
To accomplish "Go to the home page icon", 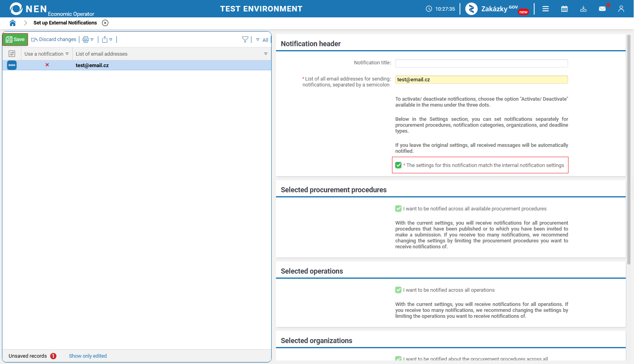I will coord(13,23).
